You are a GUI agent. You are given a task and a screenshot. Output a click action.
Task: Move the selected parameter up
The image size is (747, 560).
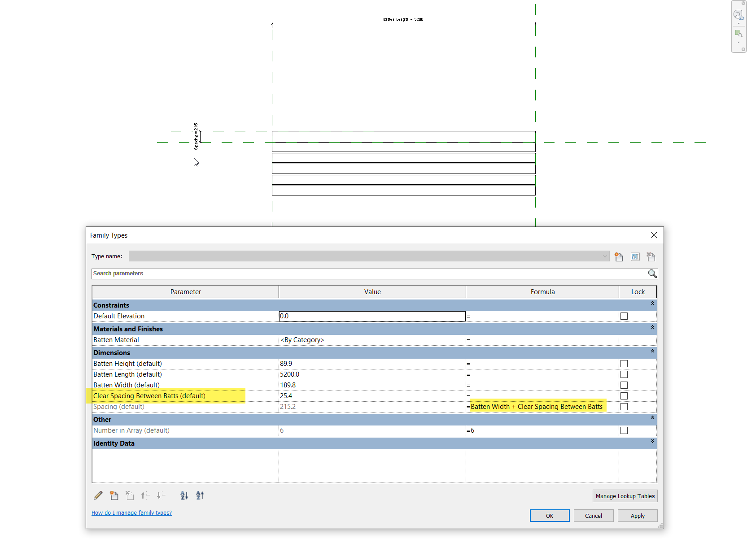tap(145, 495)
